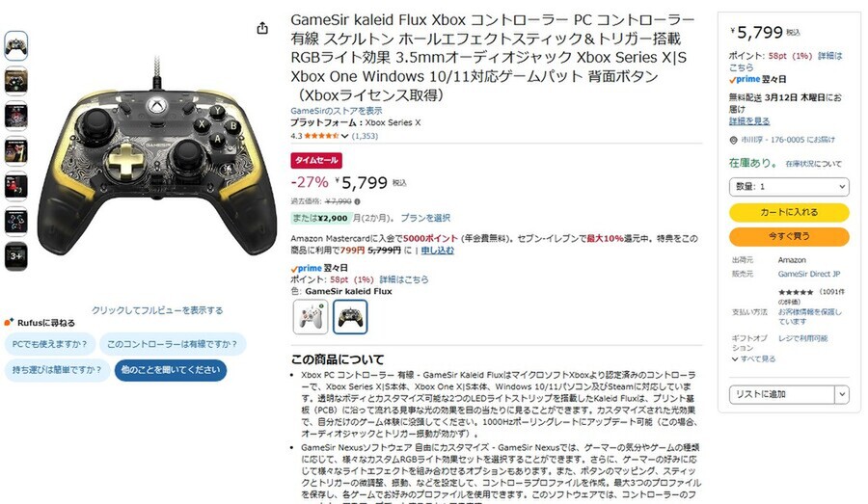This screenshot has height=504, width=868.
Task: Expand the リストに追加 dropdown arrow
Action: (x=842, y=394)
